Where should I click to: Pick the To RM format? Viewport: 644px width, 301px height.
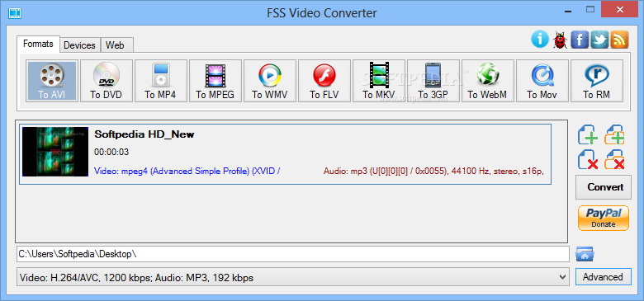597,81
